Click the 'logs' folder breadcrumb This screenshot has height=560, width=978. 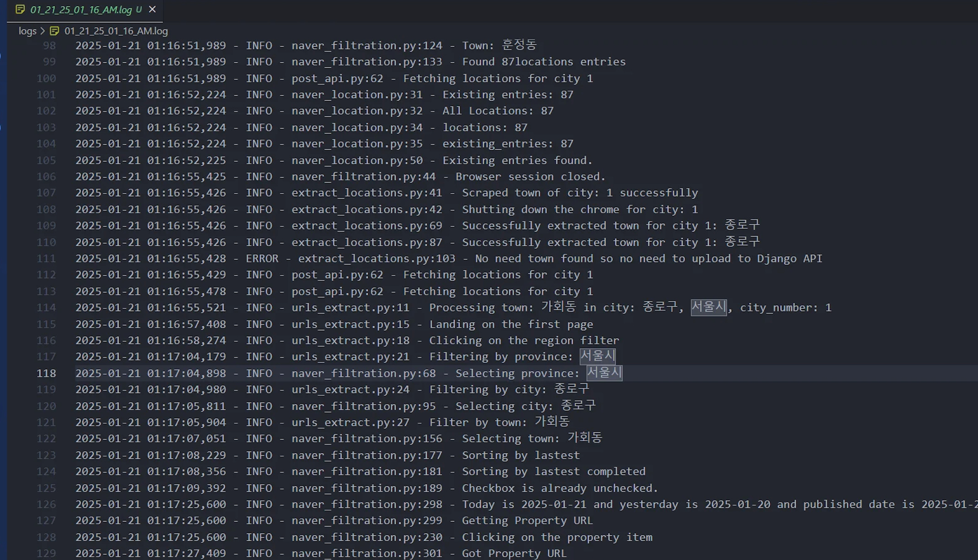click(x=27, y=31)
